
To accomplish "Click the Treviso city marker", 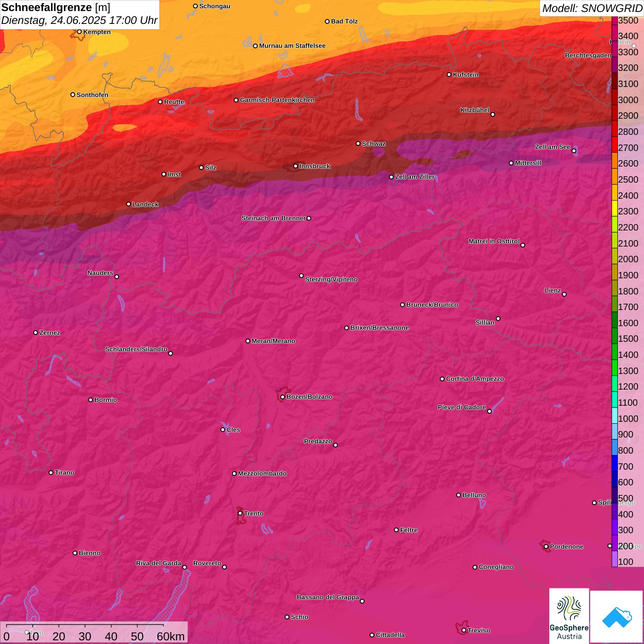I will [464, 631].
